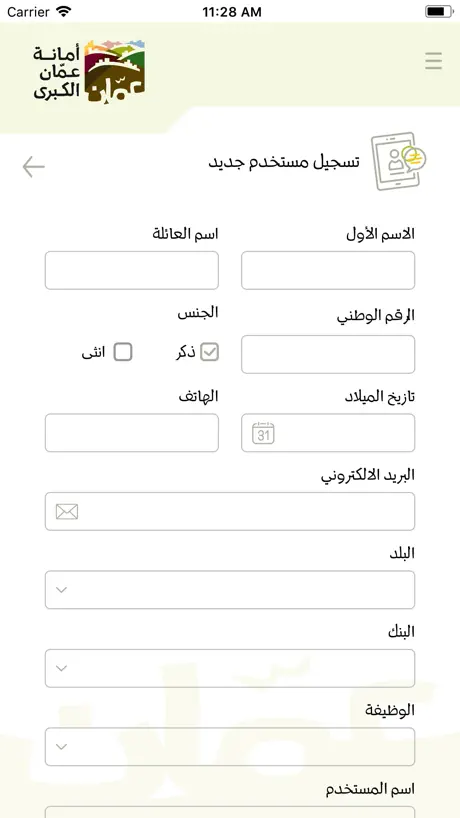This screenshot has height=818, width=460.
Task: Tap the Greater Amman Municipality logo
Action: point(89,71)
